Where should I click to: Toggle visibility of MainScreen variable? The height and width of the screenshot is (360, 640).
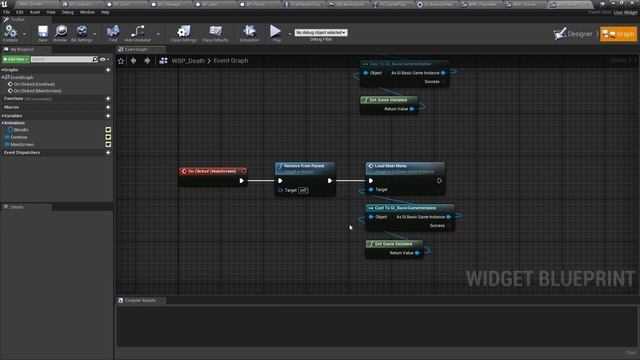[x=108, y=144]
